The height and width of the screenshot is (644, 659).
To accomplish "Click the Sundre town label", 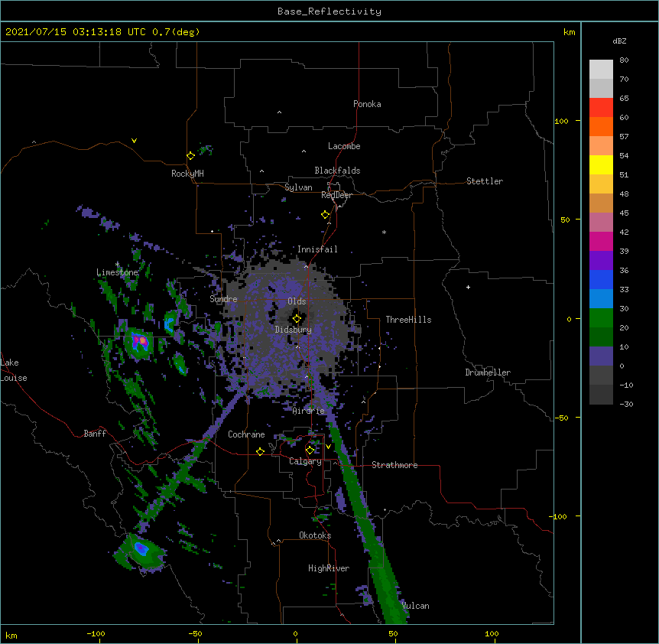I will pos(223,299).
